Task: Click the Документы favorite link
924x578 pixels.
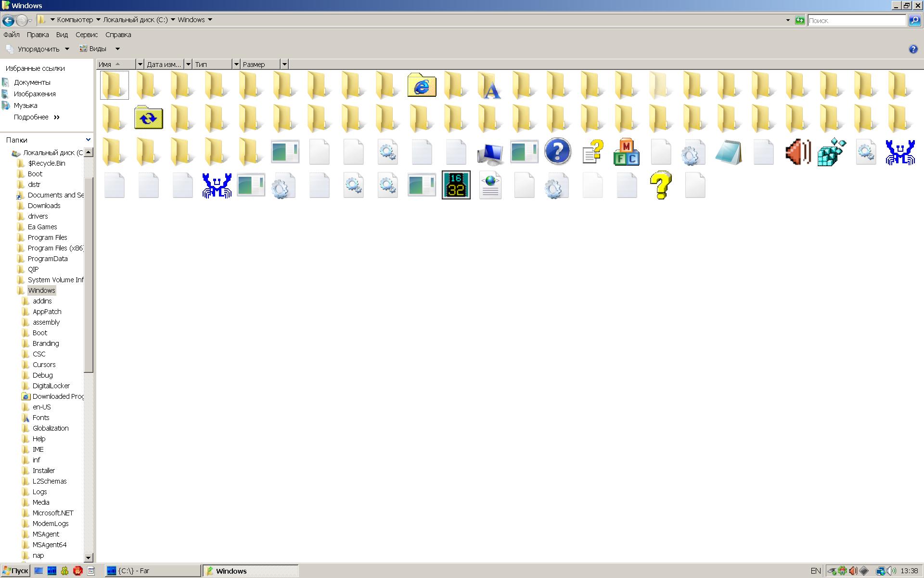Action: [x=32, y=82]
